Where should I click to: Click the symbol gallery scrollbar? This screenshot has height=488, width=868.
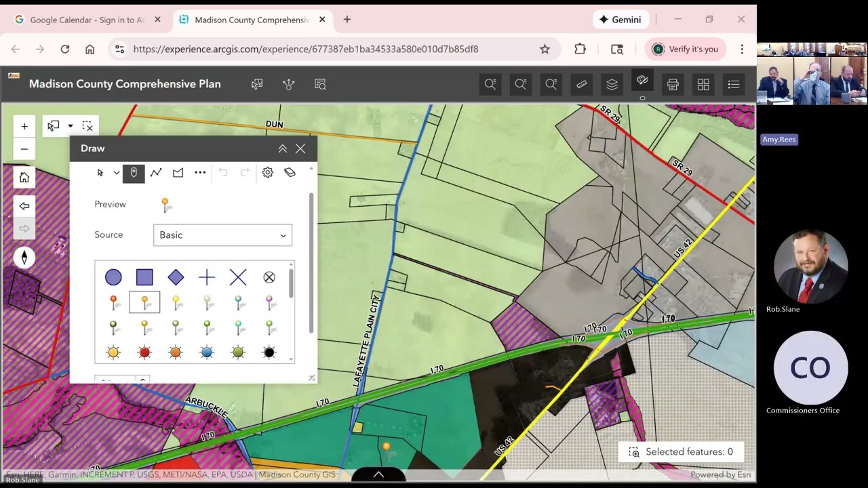(x=291, y=283)
